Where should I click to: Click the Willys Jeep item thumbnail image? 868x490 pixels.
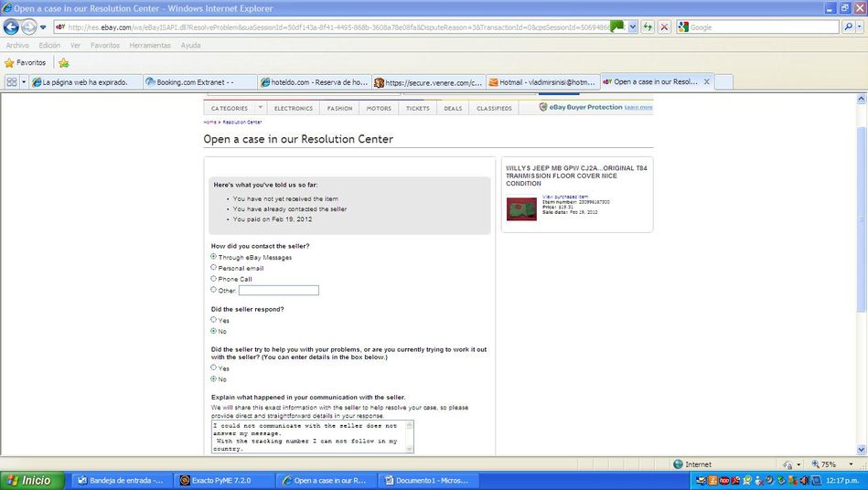pos(521,209)
